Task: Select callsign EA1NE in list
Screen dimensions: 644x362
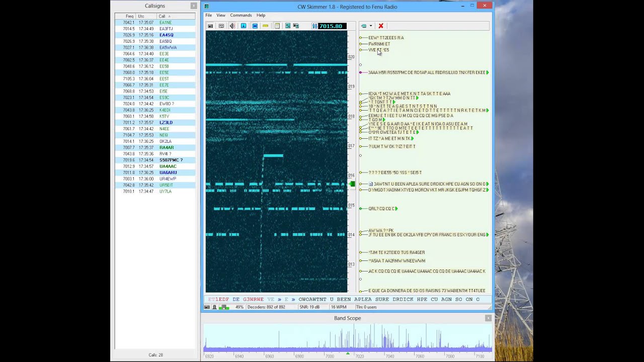Action: tap(155, 23)
